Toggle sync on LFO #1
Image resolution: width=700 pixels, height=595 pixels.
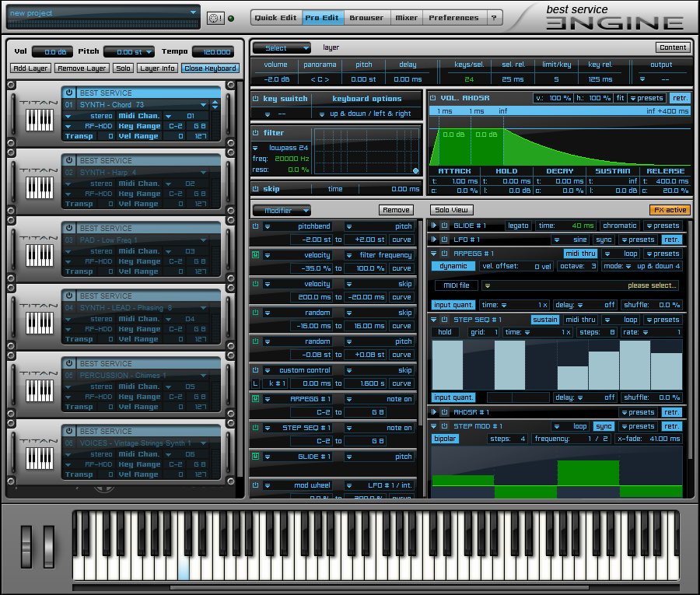click(604, 240)
